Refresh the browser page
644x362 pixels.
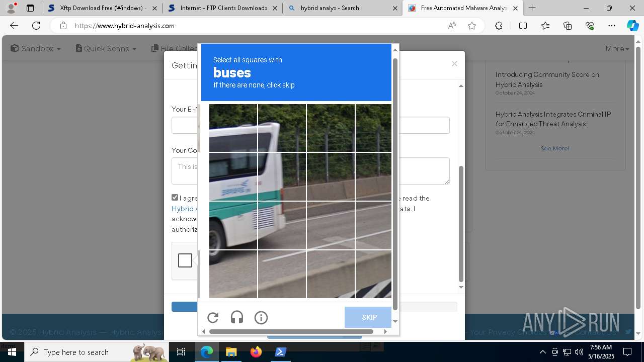pos(36,26)
